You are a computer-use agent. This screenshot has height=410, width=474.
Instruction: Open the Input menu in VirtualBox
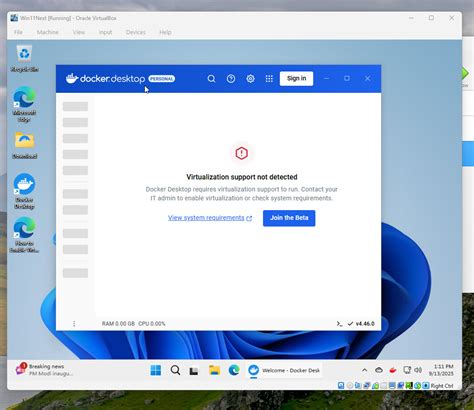point(105,32)
